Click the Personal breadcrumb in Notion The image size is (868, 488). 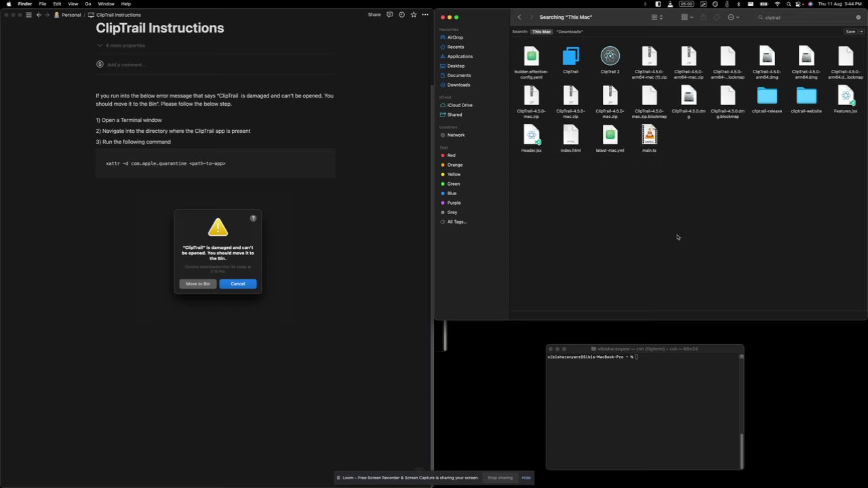[x=67, y=15]
